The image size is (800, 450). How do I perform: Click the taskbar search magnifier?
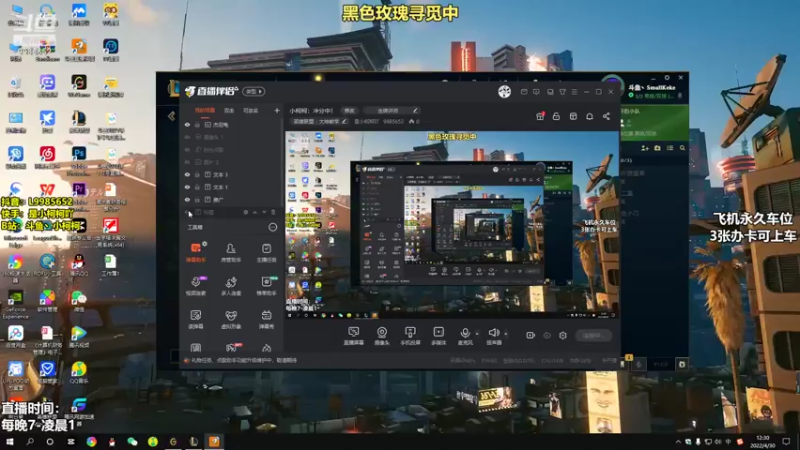(30, 441)
